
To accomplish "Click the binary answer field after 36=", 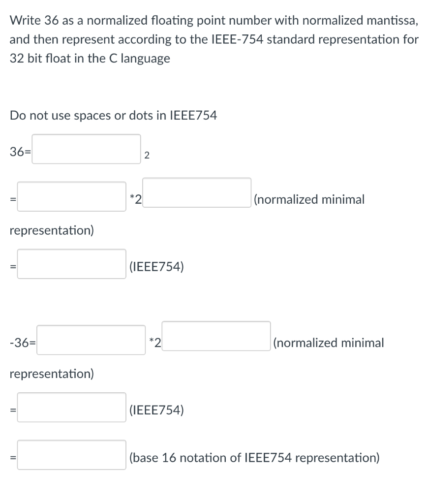I will point(86,149).
